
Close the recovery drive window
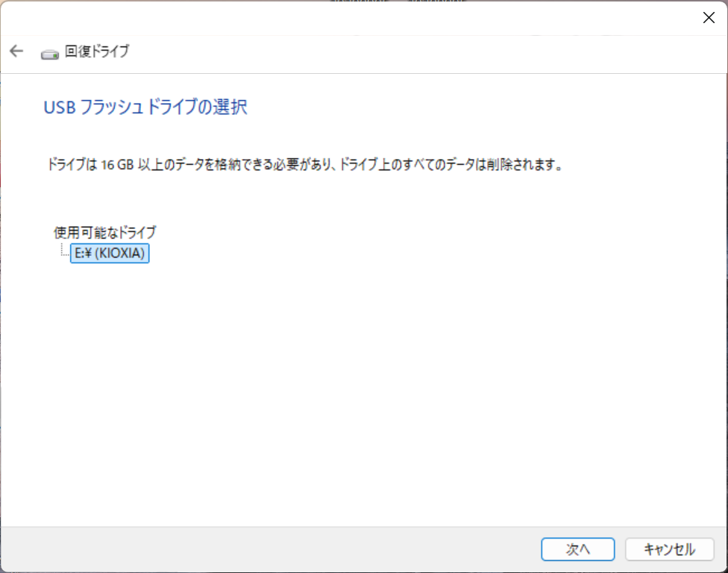click(x=708, y=17)
